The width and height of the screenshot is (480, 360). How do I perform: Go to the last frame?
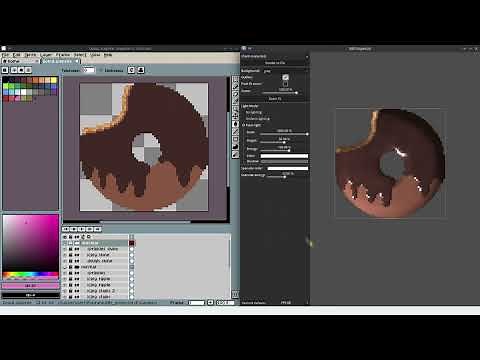click(x=98, y=229)
